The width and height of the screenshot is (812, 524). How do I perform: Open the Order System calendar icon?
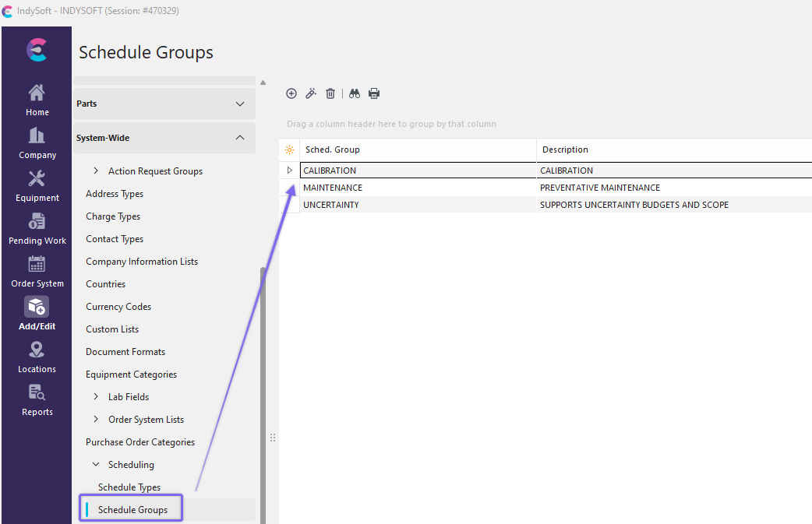[x=37, y=271]
